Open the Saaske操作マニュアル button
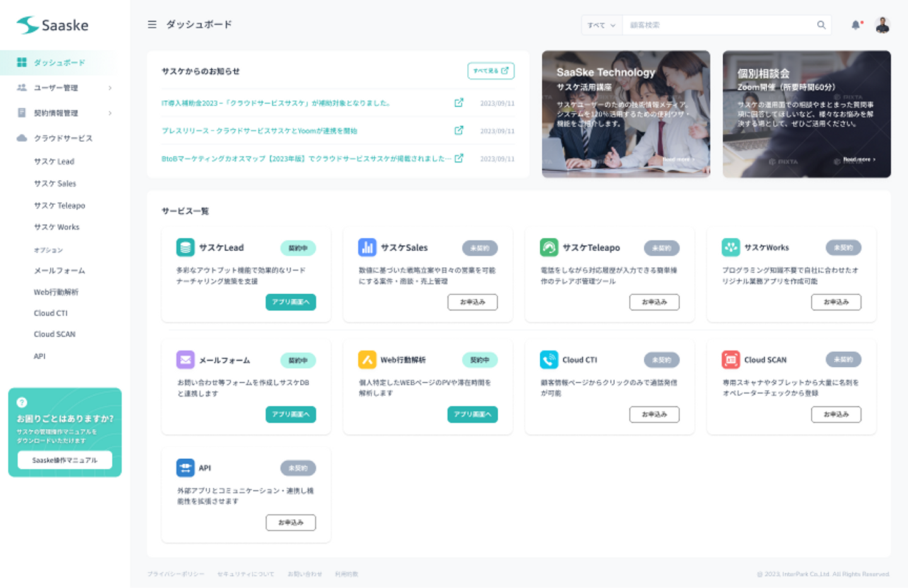908x588 pixels. click(65, 460)
